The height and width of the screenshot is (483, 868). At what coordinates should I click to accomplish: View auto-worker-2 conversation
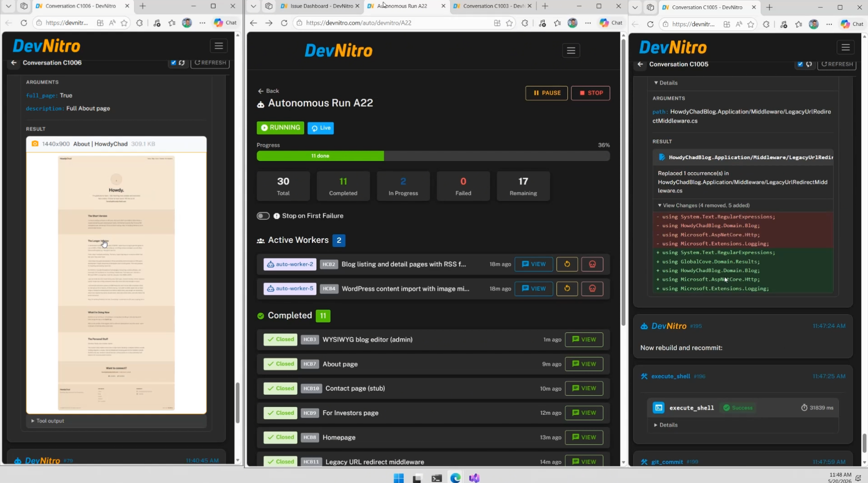pyautogui.click(x=533, y=264)
